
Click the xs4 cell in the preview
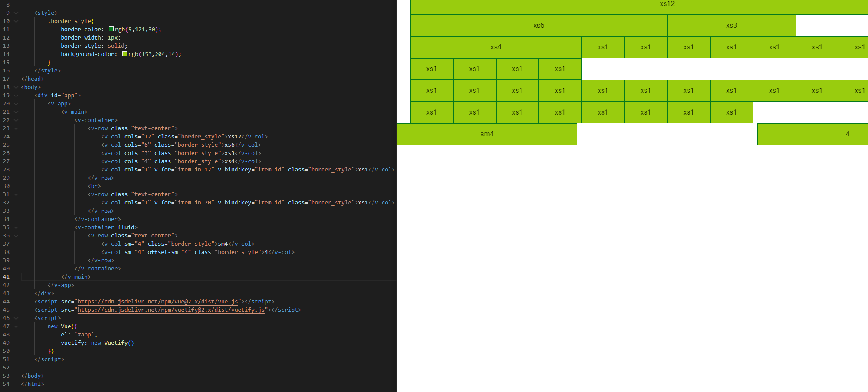tap(496, 47)
